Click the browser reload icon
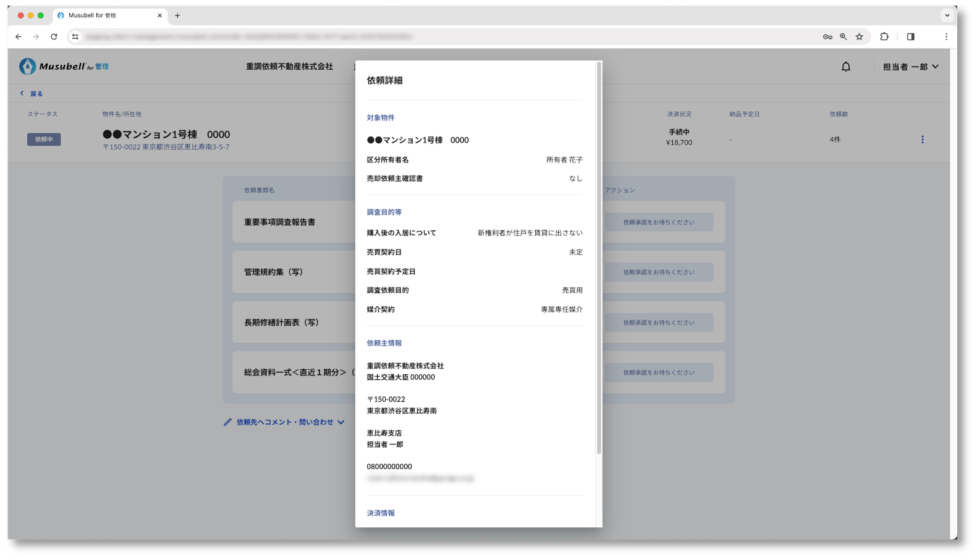 (x=54, y=37)
